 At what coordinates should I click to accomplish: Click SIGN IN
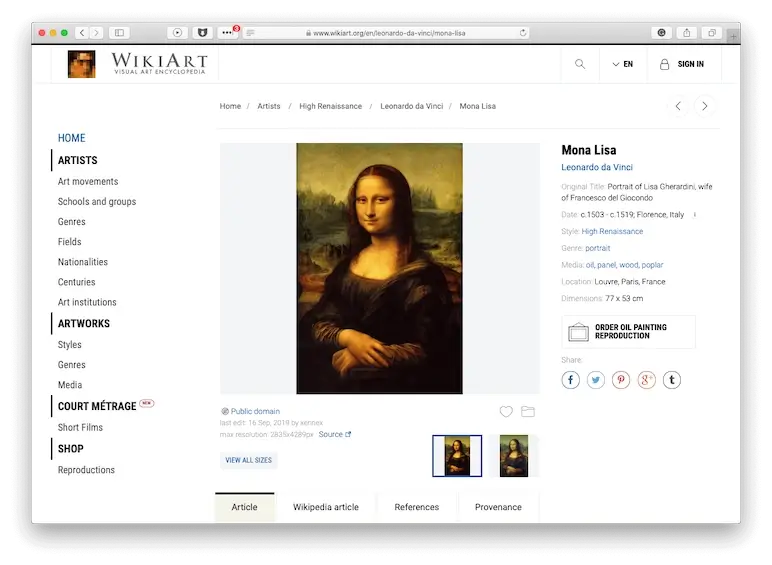pyautogui.click(x=682, y=64)
